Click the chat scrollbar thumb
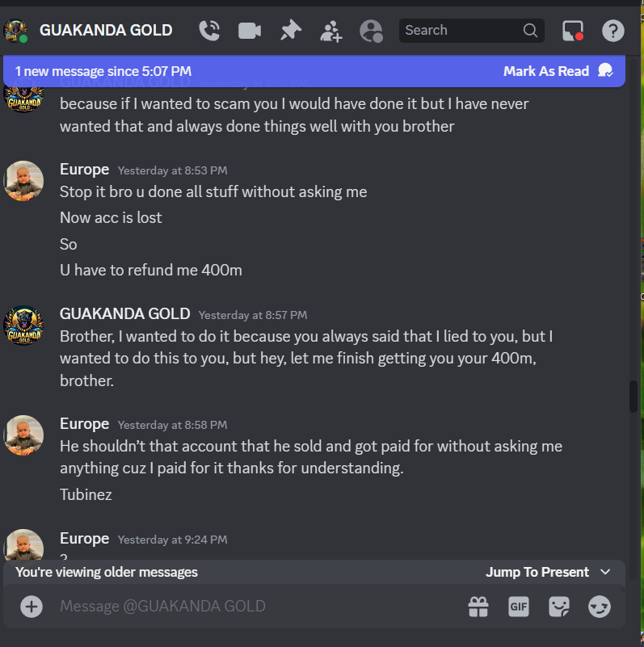644x647 pixels. coord(633,397)
